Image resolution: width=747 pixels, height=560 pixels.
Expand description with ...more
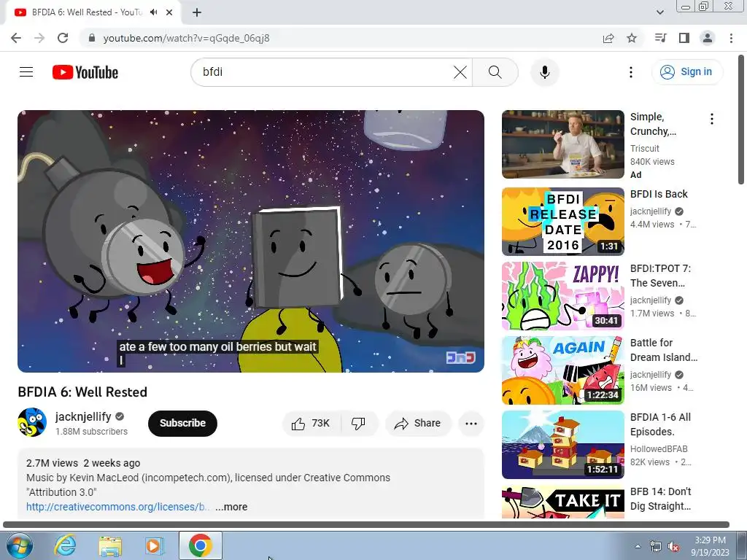tap(231, 507)
